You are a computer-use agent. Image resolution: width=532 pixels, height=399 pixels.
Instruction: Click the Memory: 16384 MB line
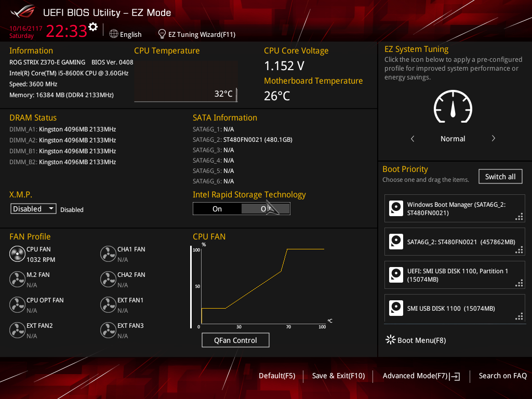(61, 95)
